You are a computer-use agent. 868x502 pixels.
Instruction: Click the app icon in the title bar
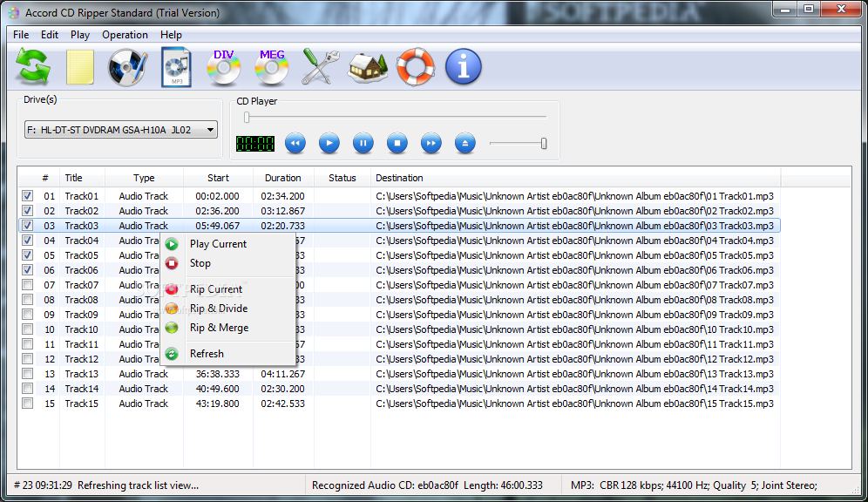(14, 13)
